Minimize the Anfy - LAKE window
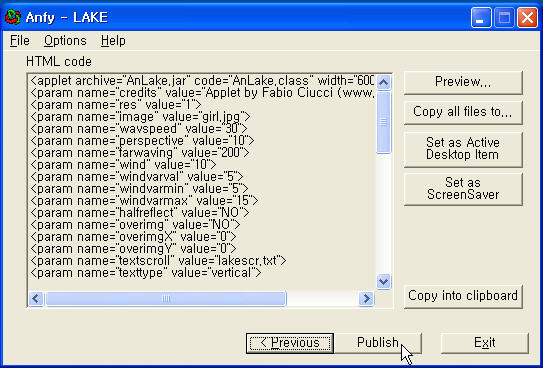 click(481, 17)
